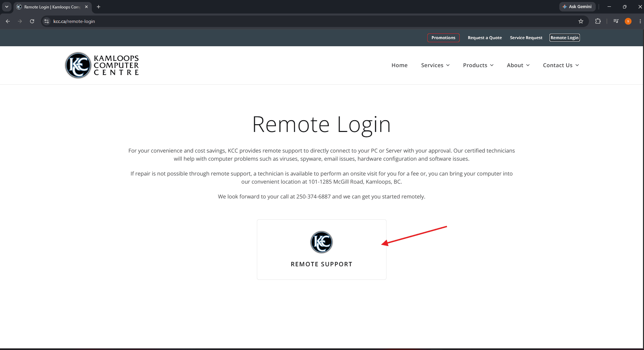Click the Remote Login top bar button
The width and height of the screenshot is (644, 350).
pyautogui.click(x=564, y=38)
